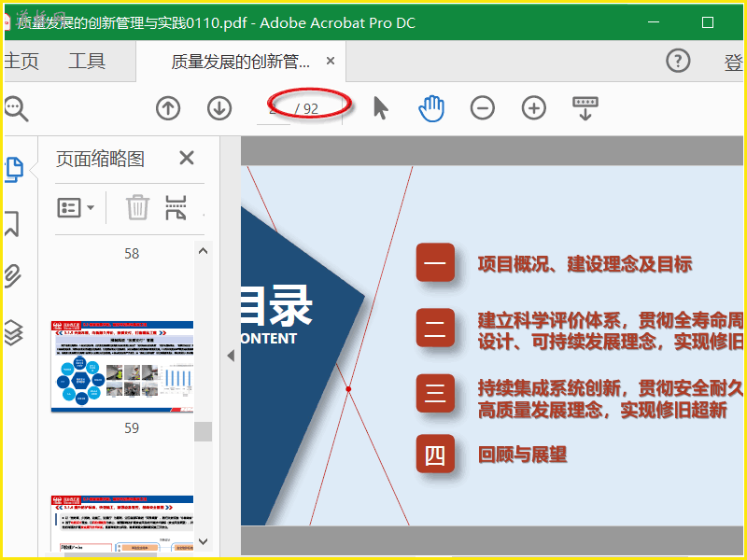Open the search magnifier tool
Image resolution: width=747 pixels, height=560 pixels.
pos(16,108)
